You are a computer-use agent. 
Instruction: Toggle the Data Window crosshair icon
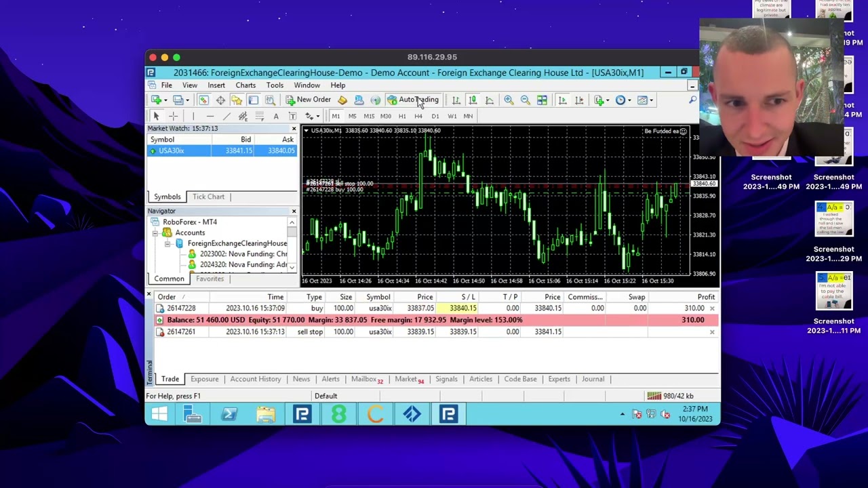click(220, 100)
